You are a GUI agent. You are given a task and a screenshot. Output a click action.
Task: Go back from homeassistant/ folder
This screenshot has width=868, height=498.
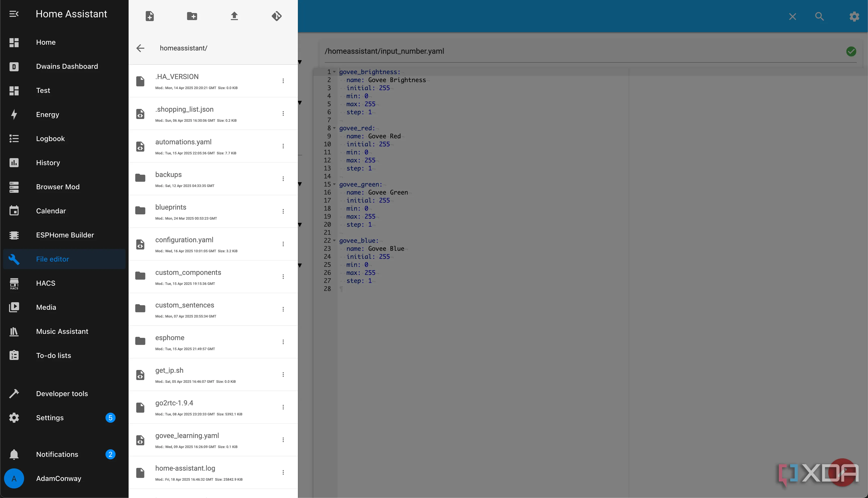pyautogui.click(x=140, y=48)
